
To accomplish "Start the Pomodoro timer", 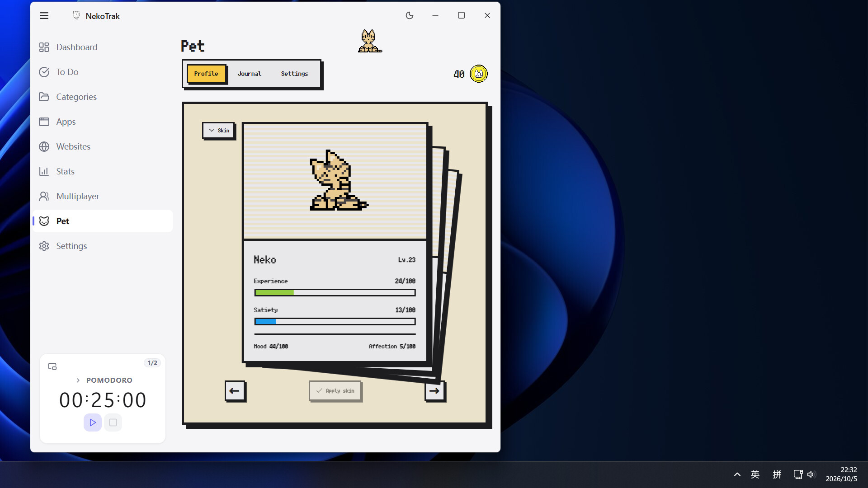I will pyautogui.click(x=93, y=422).
